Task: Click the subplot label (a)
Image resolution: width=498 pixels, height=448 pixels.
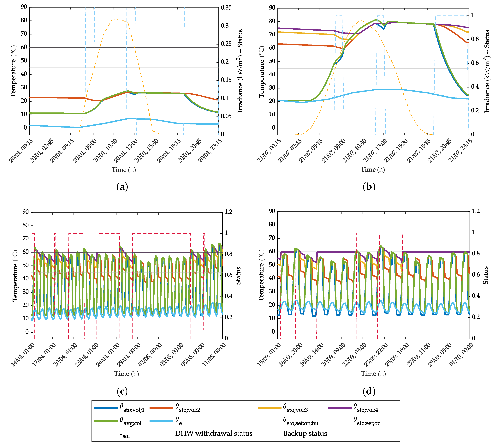Action: pyautogui.click(x=122, y=187)
